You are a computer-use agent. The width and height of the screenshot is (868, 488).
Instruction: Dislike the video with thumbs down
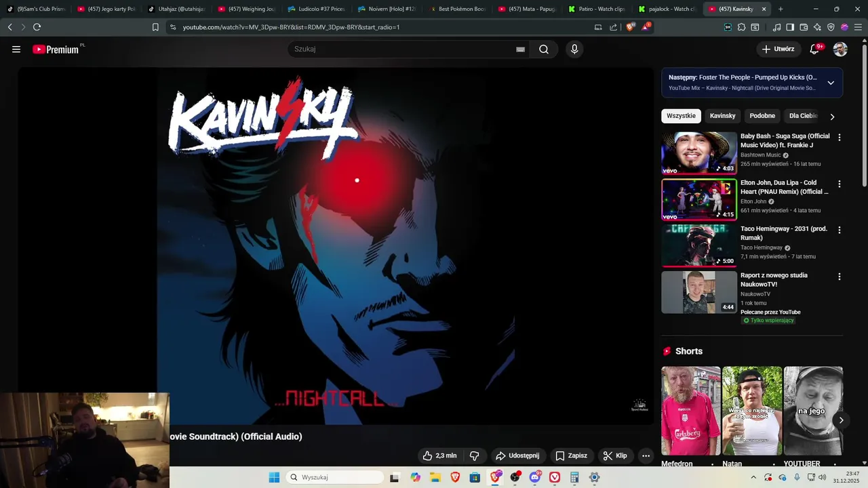coord(475,455)
